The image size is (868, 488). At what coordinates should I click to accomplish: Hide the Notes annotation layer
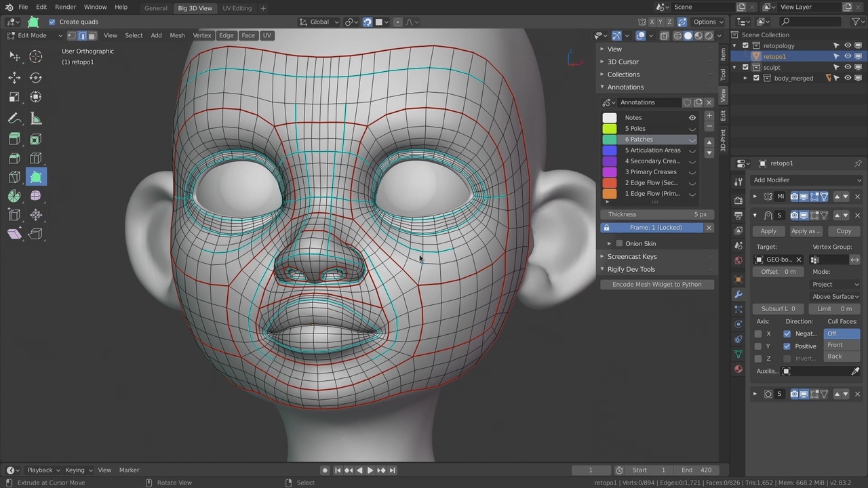tap(692, 117)
